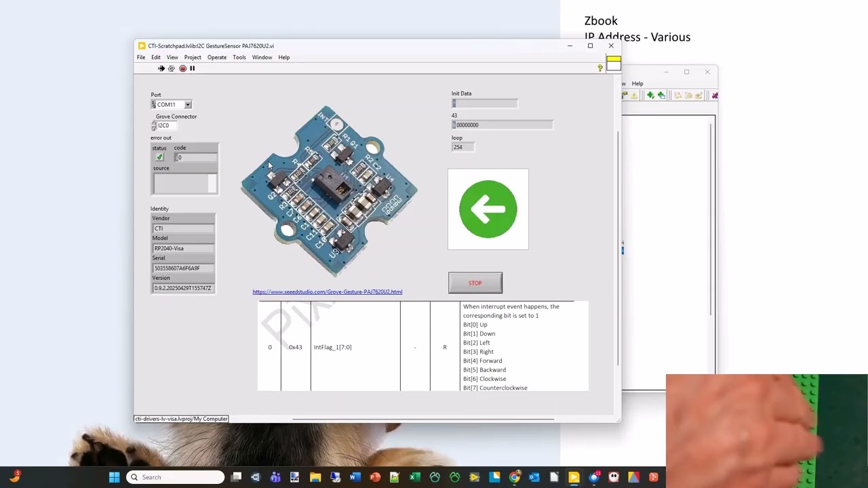Open the Windows Start menu
Screen dimensions: 868x488
click(x=114, y=477)
